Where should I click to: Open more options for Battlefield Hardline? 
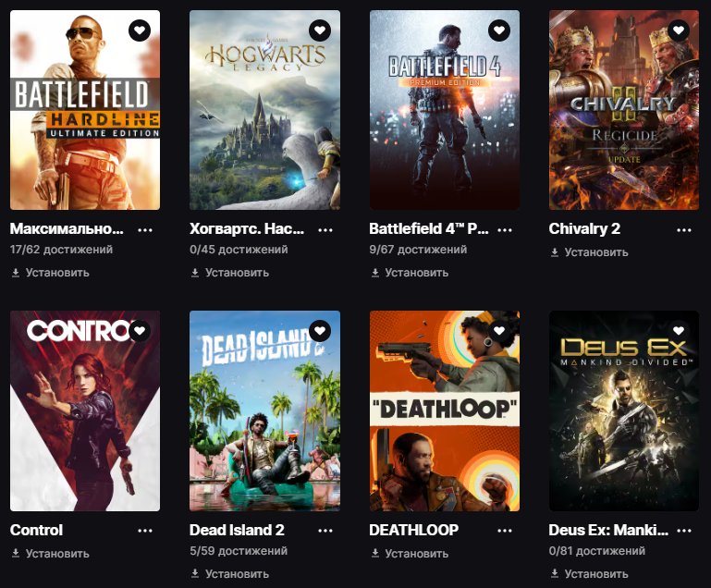tap(145, 228)
